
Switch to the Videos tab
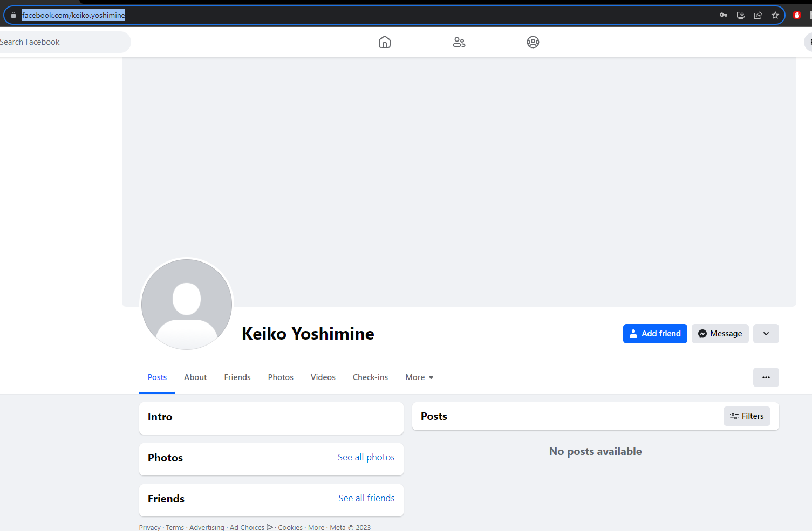click(x=323, y=377)
